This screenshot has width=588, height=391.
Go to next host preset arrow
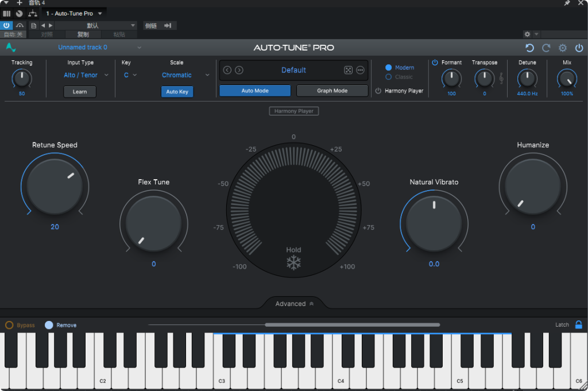click(x=51, y=25)
